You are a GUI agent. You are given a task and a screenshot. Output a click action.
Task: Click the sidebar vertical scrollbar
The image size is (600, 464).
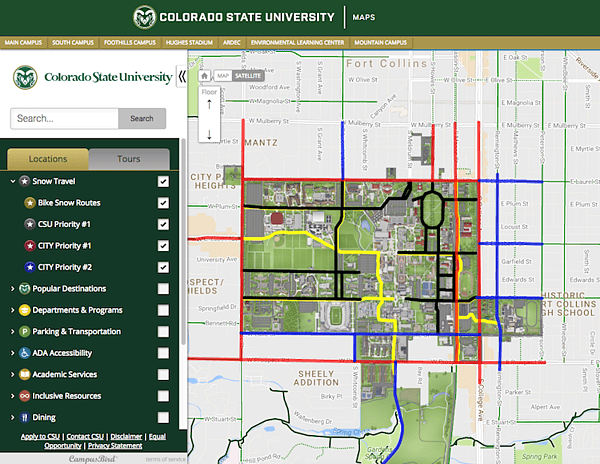point(183,241)
